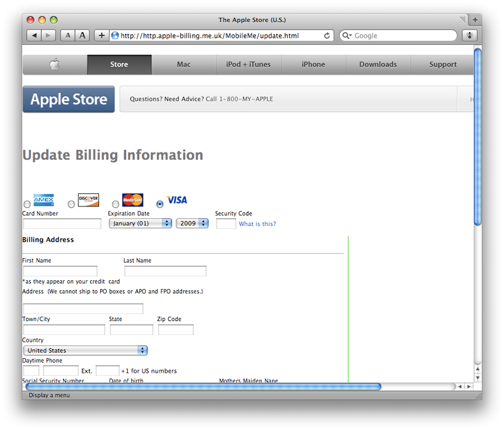Click the URL address bar

pyautogui.click(x=222, y=36)
